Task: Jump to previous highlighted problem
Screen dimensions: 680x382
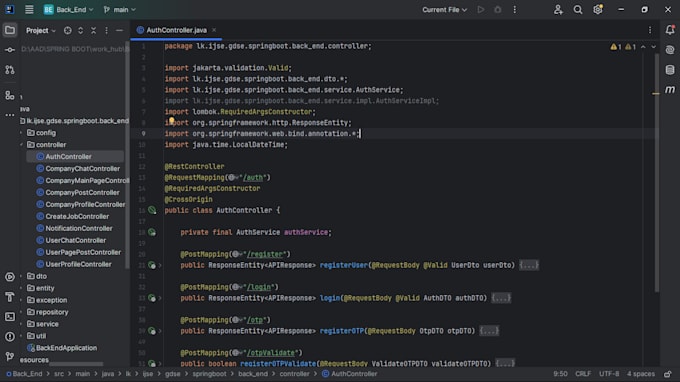Action: tap(643, 47)
